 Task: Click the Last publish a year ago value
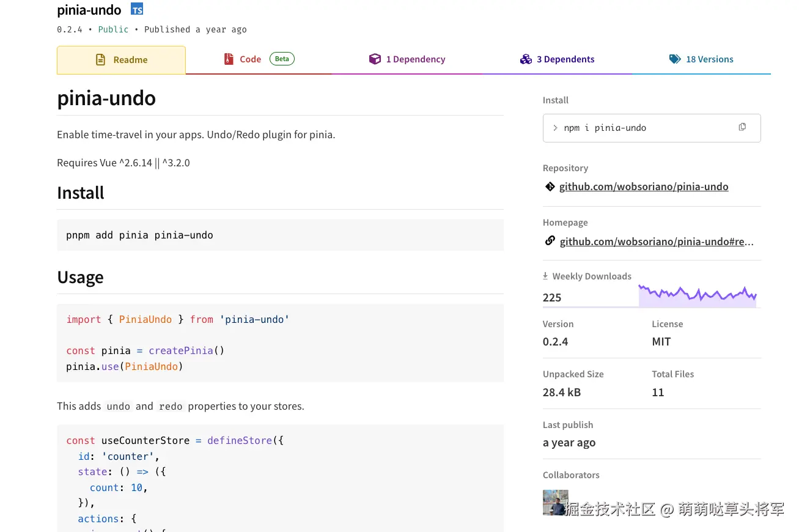569,442
